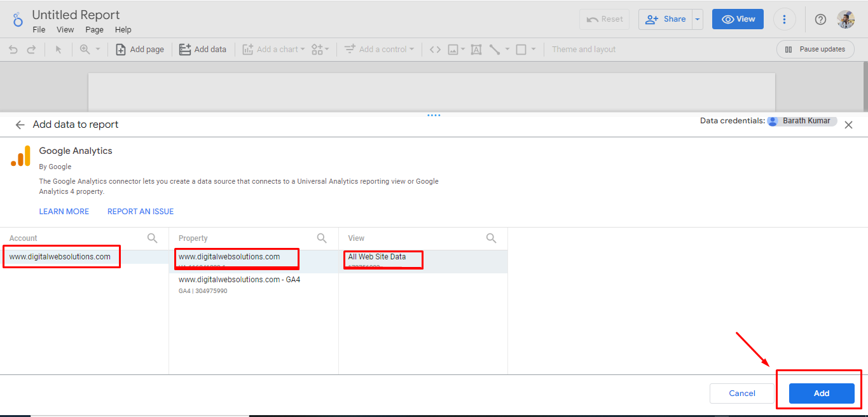Click the Share button
This screenshot has height=417, width=868.
tap(666, 19)
